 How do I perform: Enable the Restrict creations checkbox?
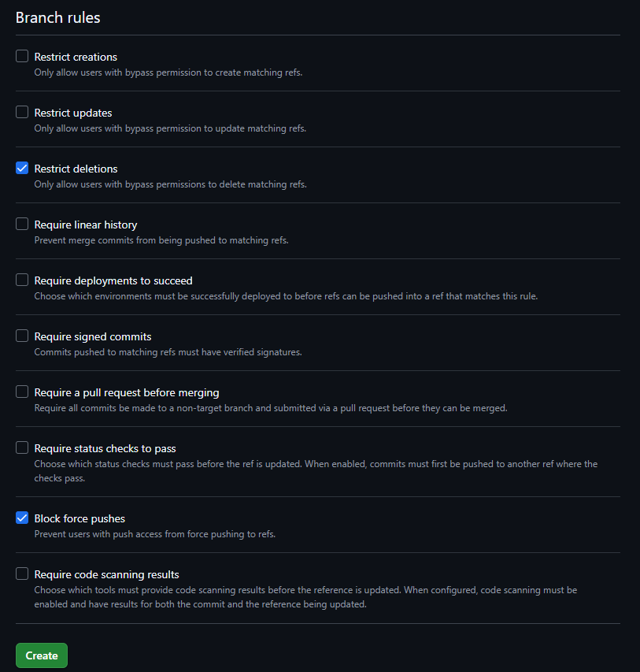(x=22, y=57)
